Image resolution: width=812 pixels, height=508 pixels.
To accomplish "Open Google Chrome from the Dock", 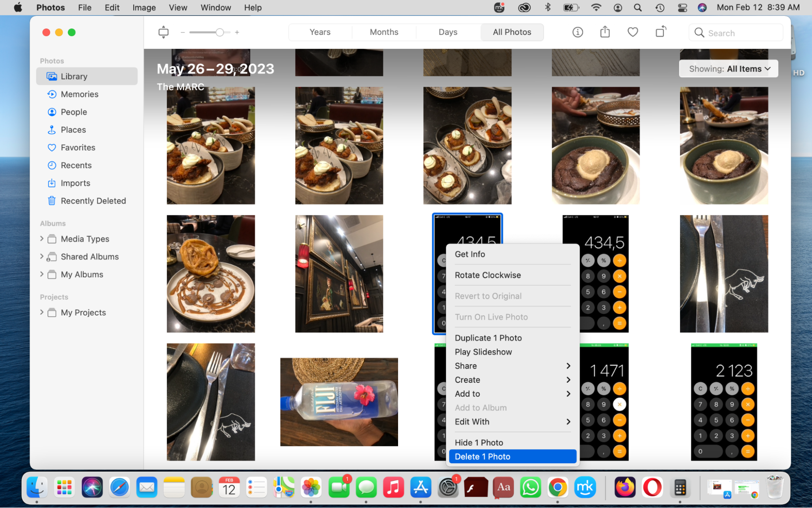I will click(x=558, y=487).
